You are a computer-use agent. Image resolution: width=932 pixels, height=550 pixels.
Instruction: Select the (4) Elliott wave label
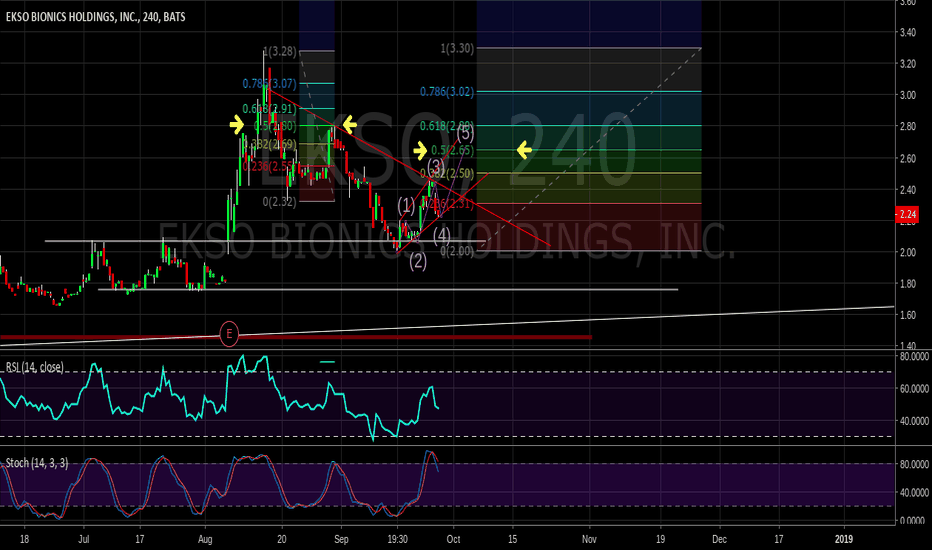pyautogui.click(x=442, y=235)
